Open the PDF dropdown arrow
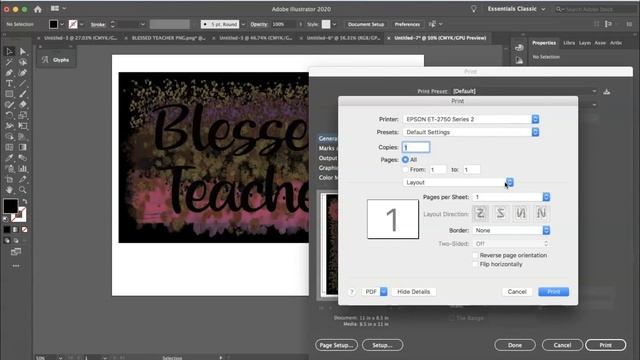The height and width of the screenshot is (360, 640). click(384, 292)
